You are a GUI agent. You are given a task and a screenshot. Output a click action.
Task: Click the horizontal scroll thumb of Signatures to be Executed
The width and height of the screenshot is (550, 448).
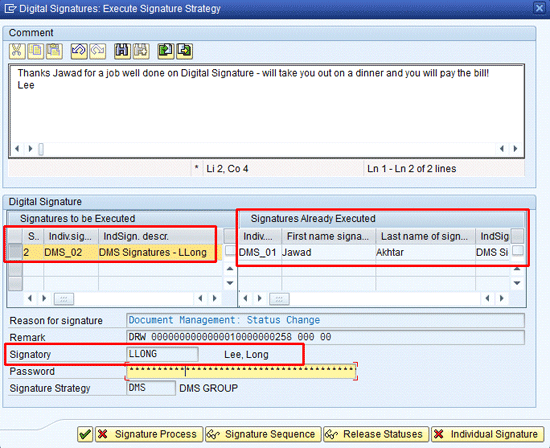click(x=63, y=299)
